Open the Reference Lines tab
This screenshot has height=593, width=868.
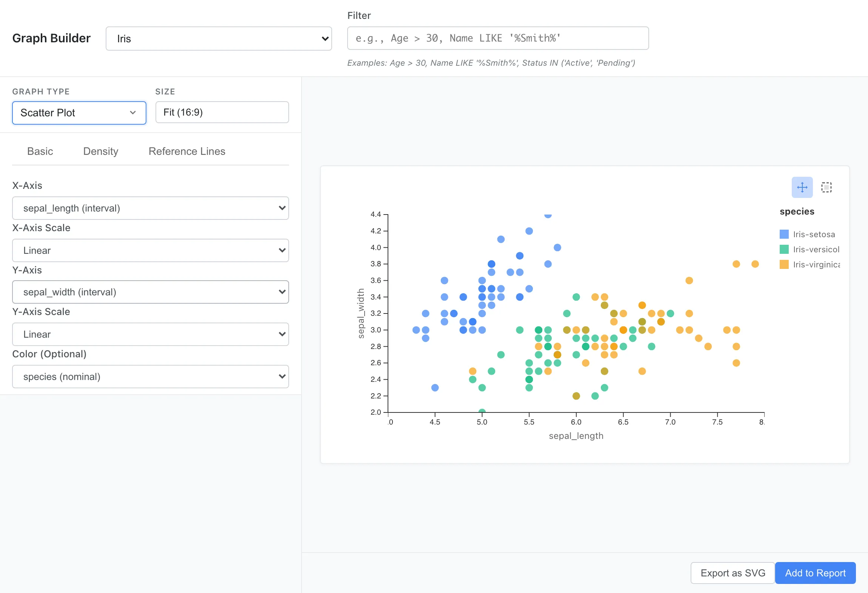click(186, 151)
